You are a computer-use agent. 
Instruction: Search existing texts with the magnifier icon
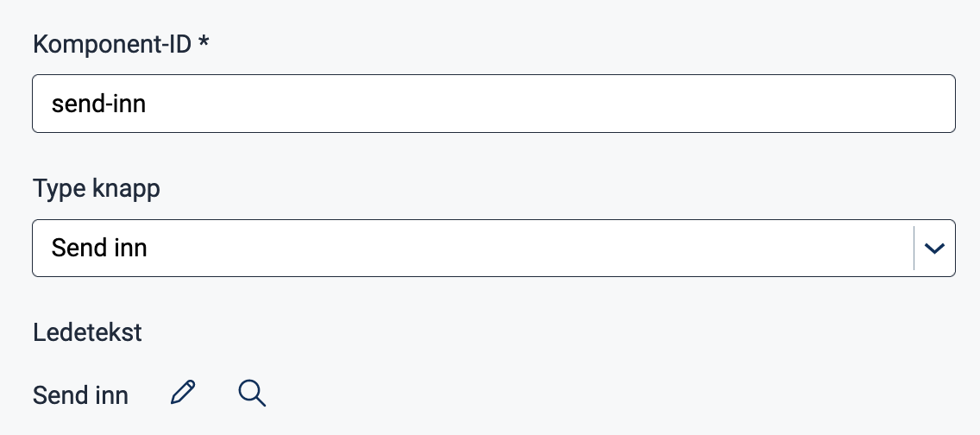tap(251, 393)
